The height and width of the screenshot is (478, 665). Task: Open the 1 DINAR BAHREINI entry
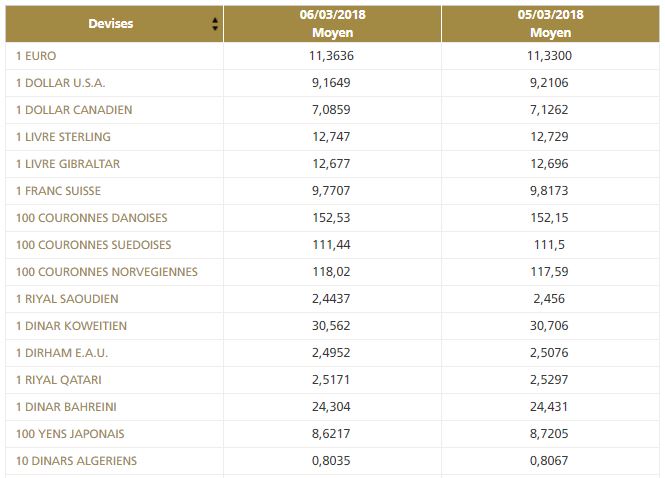66,407
